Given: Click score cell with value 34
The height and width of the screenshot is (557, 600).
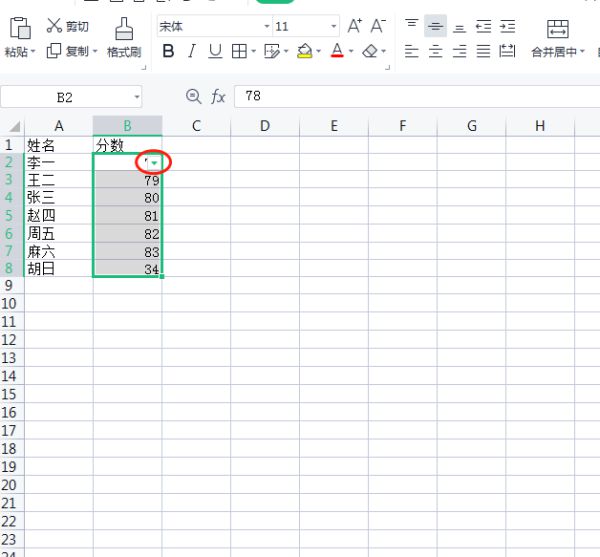Looking at the screenshot, I should coord(127,269).
